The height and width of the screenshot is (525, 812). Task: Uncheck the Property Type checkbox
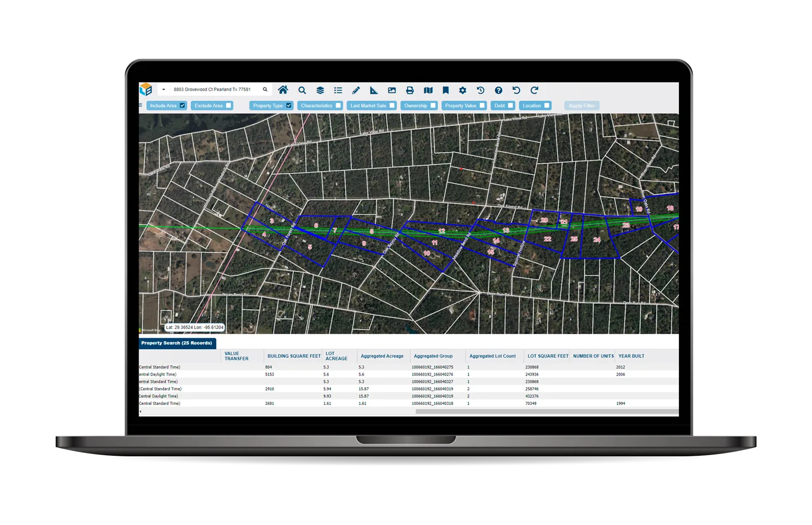pyautogui.click(x=289, y=106)
